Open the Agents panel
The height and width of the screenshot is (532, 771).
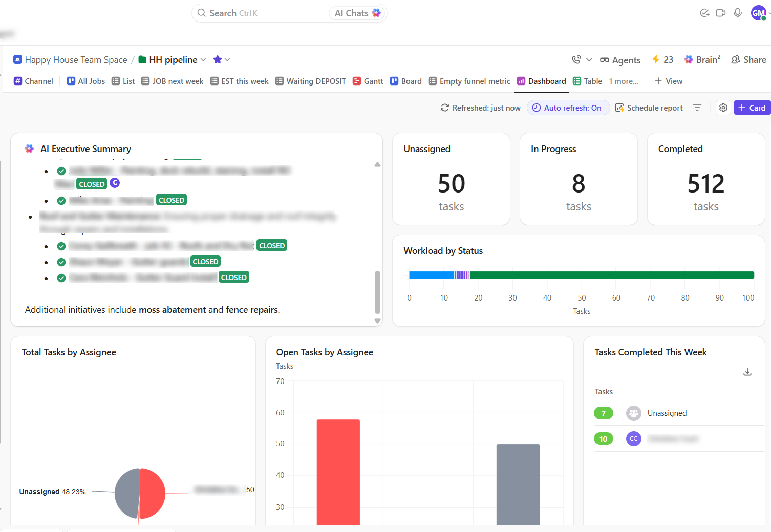pyautogui.click(x=620, y=60)
